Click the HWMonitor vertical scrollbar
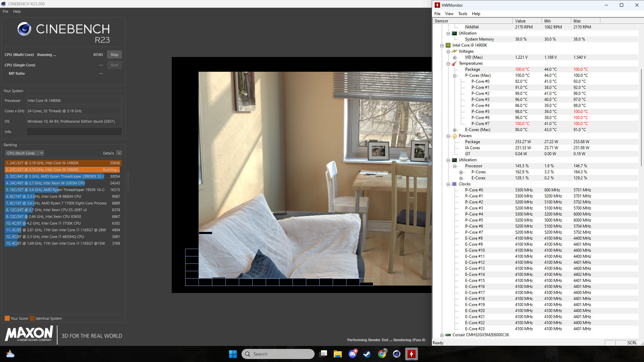This screenshot has height=362, width=644. 641,117
